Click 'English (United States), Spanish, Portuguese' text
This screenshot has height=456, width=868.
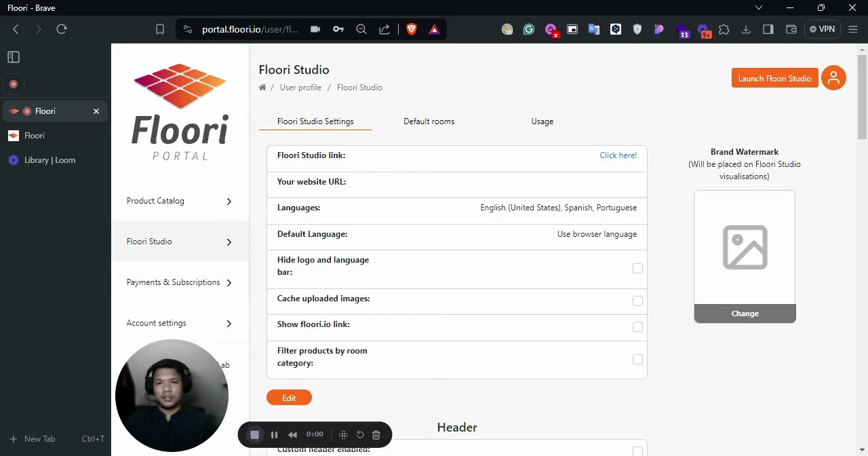[x=559, y=208]
